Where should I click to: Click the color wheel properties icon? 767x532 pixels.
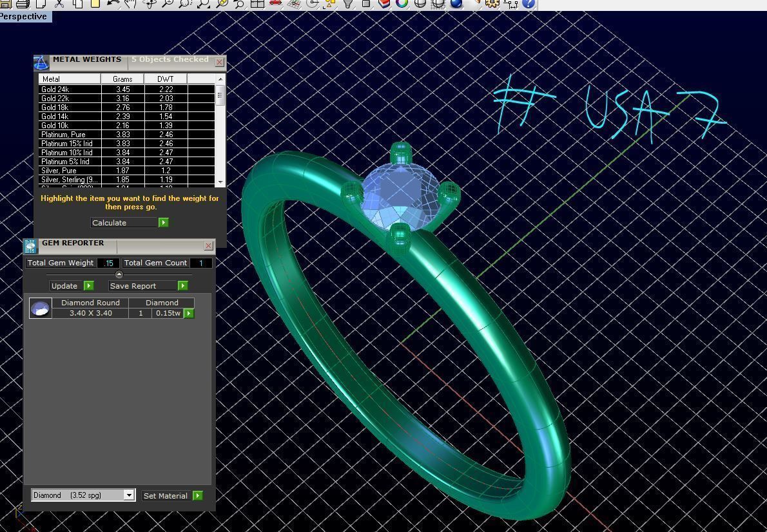402,3
